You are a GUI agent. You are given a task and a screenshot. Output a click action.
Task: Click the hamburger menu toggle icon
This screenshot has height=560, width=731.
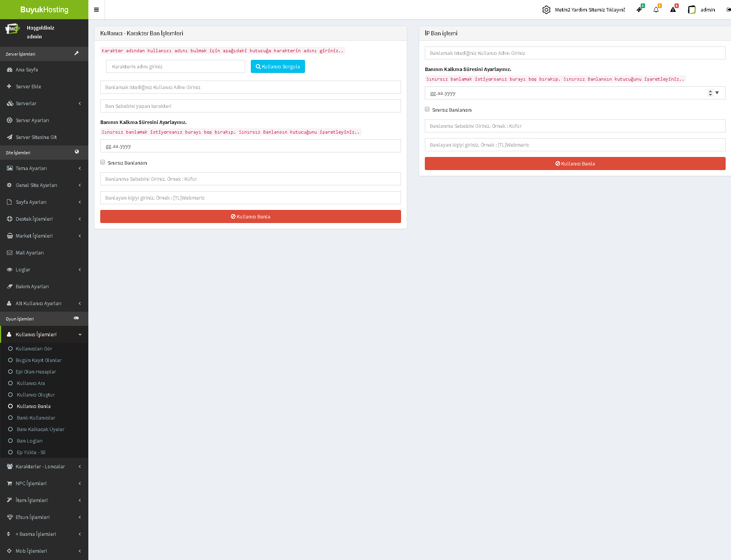(96, 10)
